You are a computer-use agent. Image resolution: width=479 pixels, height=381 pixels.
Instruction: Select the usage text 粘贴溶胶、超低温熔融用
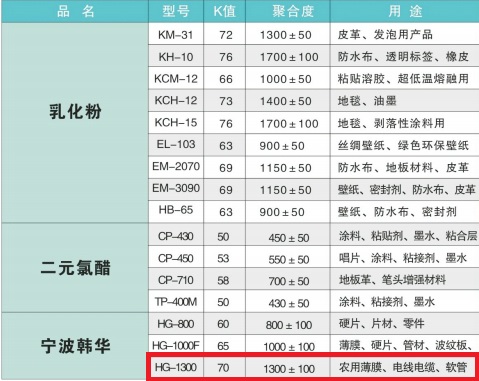tap(403, 79)
